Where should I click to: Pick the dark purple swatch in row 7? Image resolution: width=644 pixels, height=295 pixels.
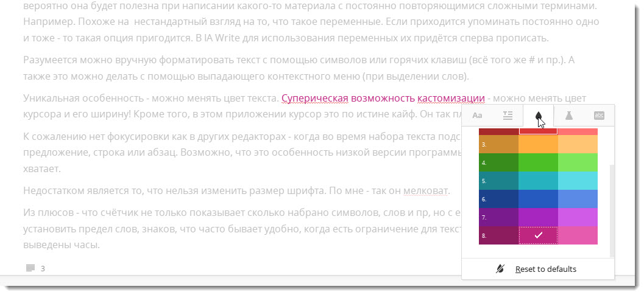pos(498,217)
